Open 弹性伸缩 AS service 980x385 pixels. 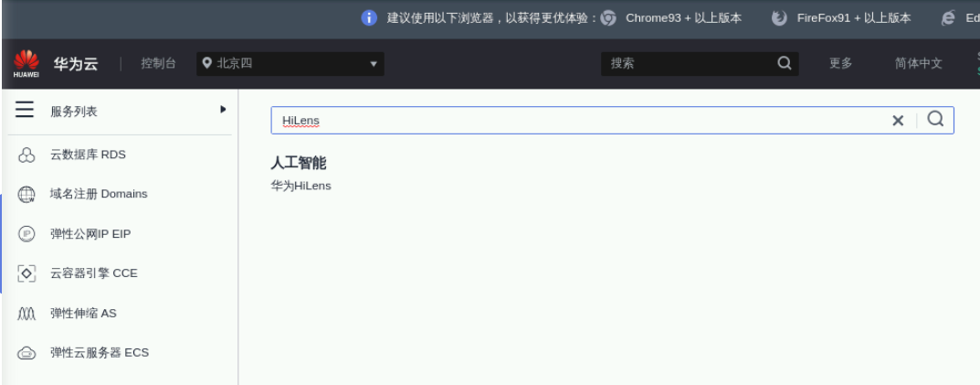tap(83, 313)
